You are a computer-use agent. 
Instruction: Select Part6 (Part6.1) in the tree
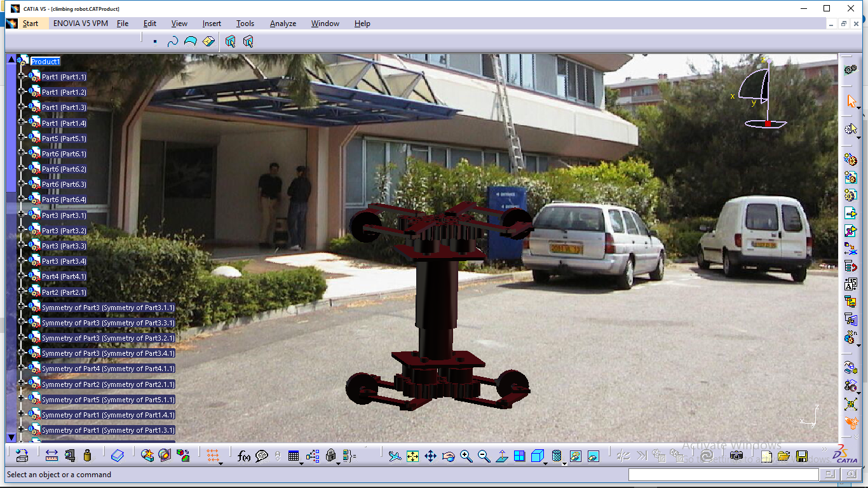click(x=64, y=154)
